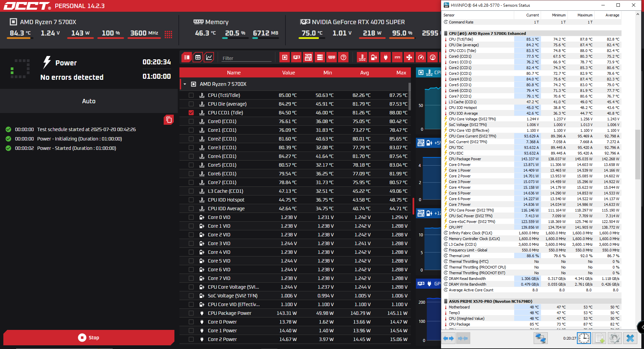Check the Core 2 Power checkbox
Image resolution: width=644 pixels, height=349 pixels.
coord(191,339)
